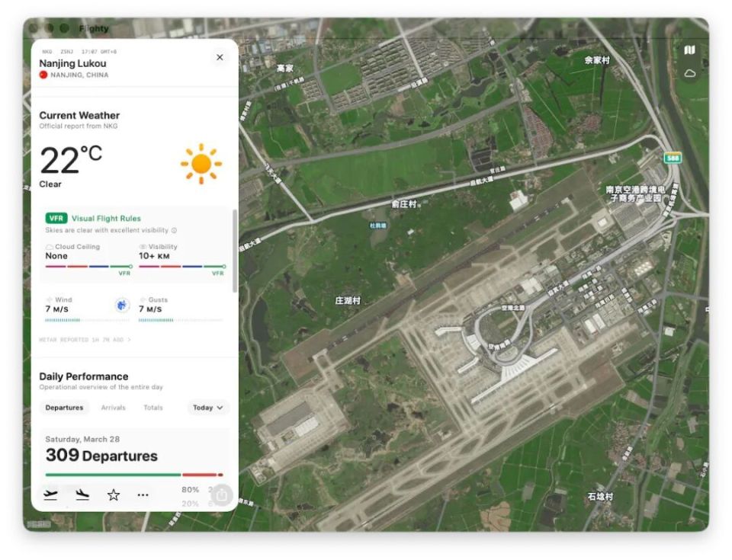Click the panel's vertical scrollbar
This screenshot has width=732, height=560.
234,251
